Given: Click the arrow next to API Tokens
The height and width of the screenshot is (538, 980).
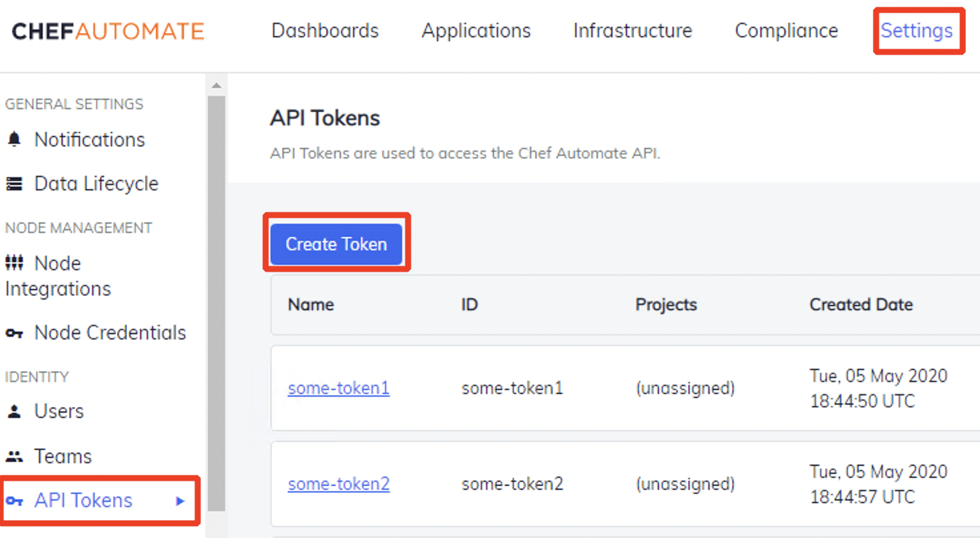Looking at the screenshot, I should coord(180,501).
